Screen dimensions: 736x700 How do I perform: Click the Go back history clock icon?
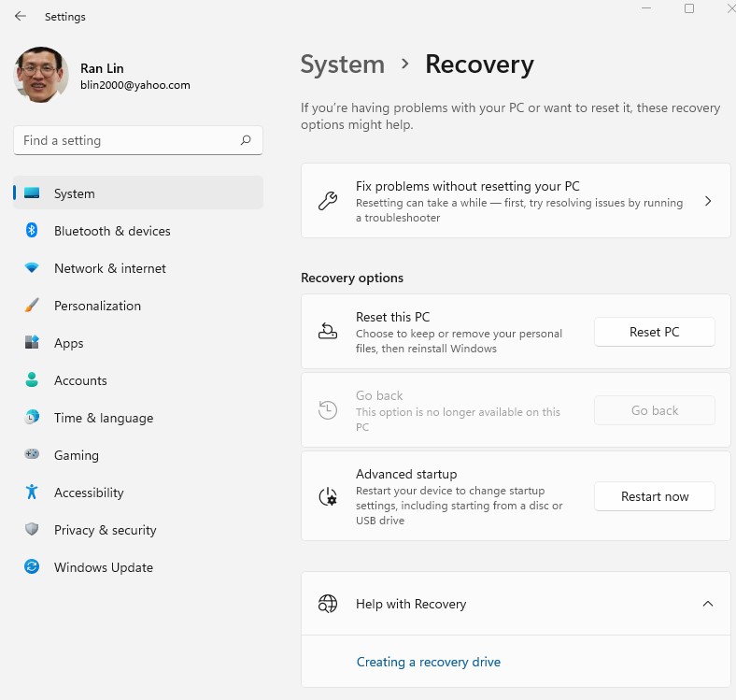click(x=328, y=409)
